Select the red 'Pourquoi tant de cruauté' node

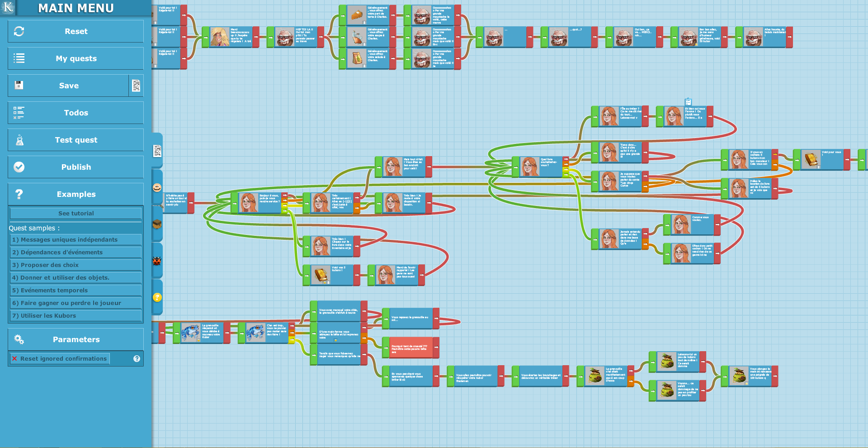click(x=410, y=348)
